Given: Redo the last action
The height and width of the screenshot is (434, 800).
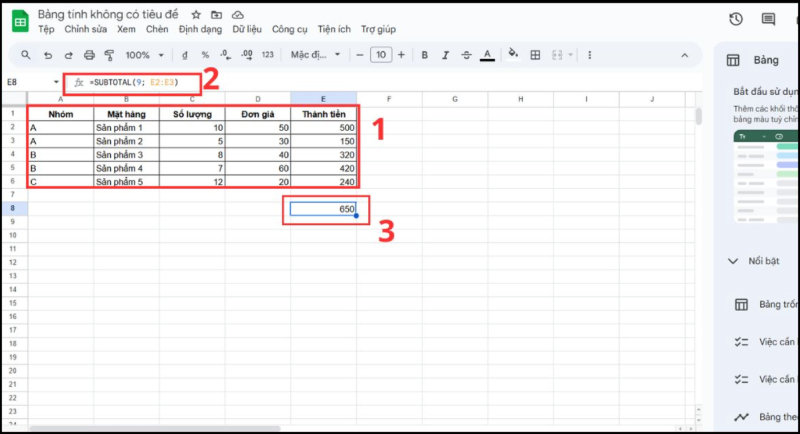Looking at the screenshot, I should pos(68,55).
